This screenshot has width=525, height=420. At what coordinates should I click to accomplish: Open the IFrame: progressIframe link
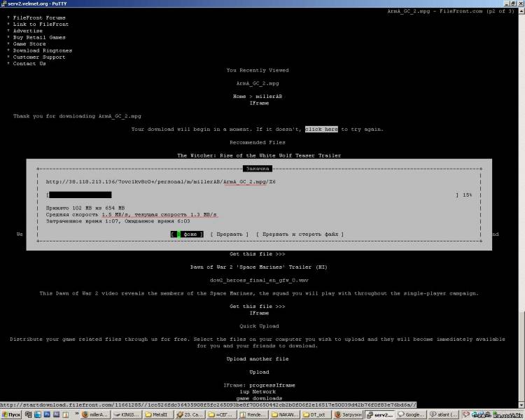259,385
